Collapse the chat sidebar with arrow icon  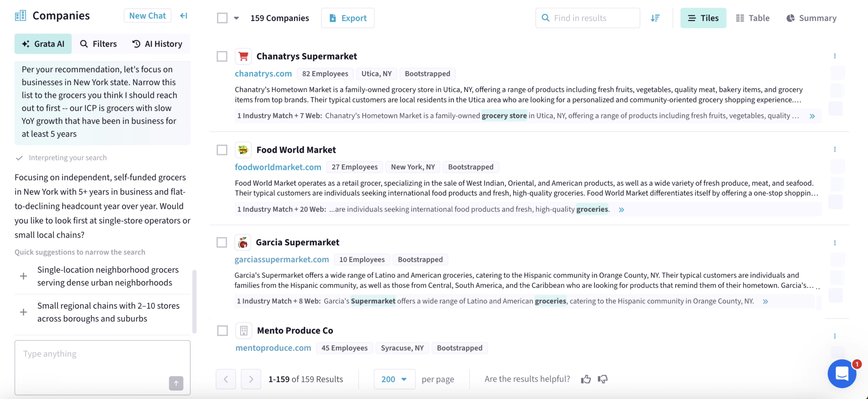pyautogui.click(x=183, y=16)
